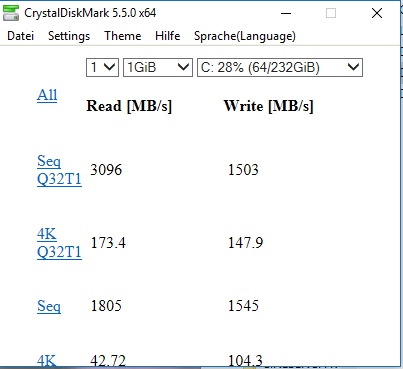Click the 4K Q32T1 read value 173.4

coord(108,243)
